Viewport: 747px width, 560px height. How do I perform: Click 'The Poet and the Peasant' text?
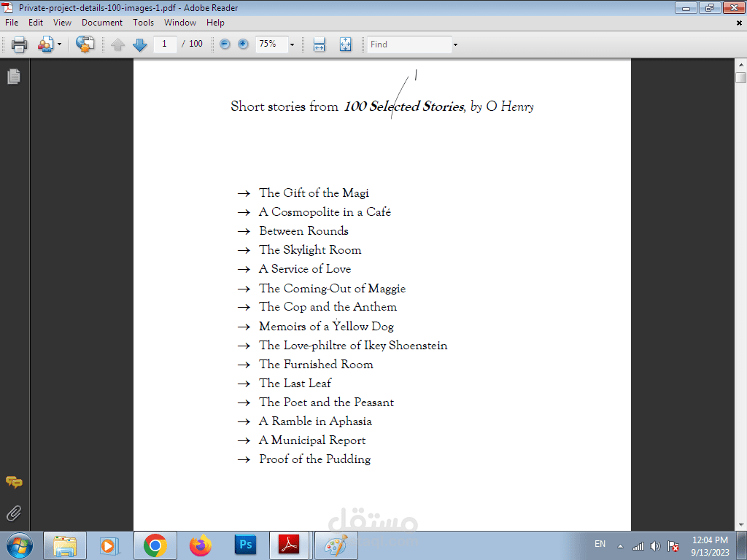pyautogui.click(x=326, y=402)
